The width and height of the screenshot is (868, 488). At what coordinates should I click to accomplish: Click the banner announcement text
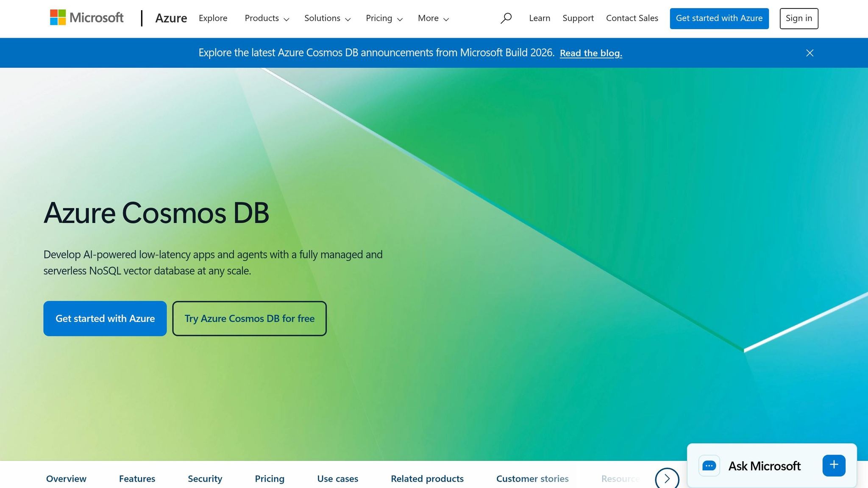pyautogui.click(x=376, y=53)
